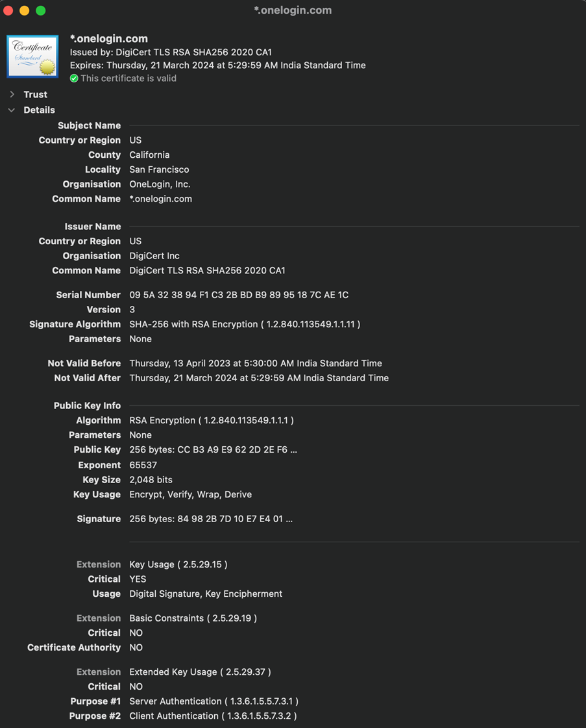Screen dimensions: 586x728
Task: Click the yellow minimize window button
Action: pyautogui.click(x=24, y=10)
